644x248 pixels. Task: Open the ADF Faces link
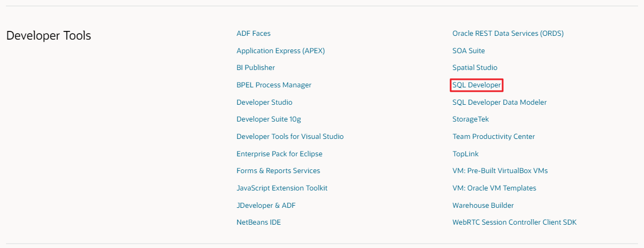coord(253,33)
